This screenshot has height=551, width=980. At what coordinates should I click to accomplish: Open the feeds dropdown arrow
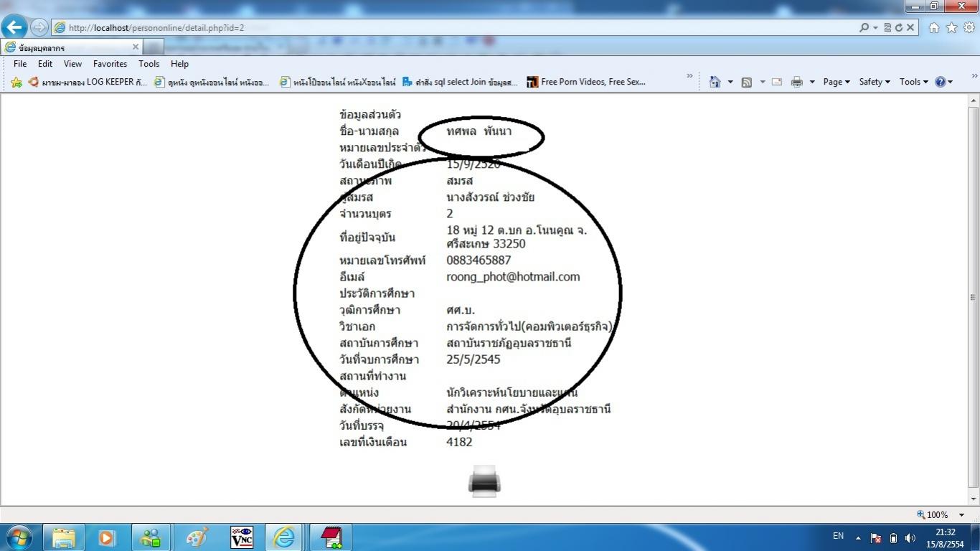tap(762, 82)
